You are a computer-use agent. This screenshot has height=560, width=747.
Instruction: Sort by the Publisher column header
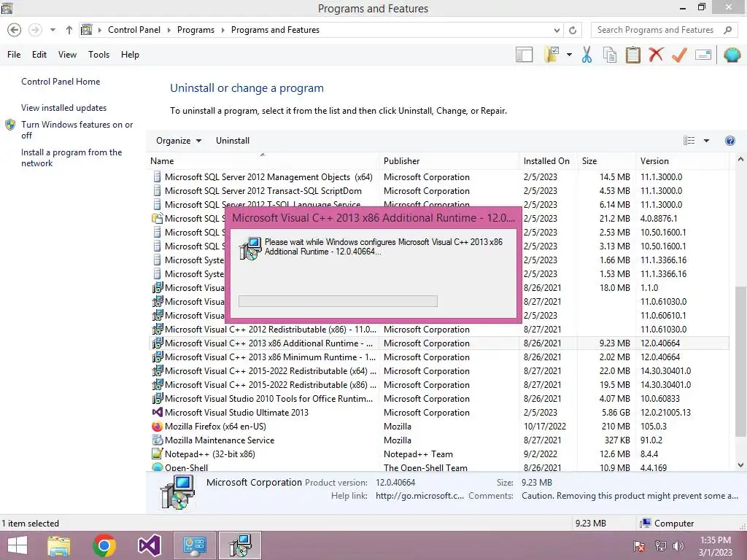click(449, 161)
